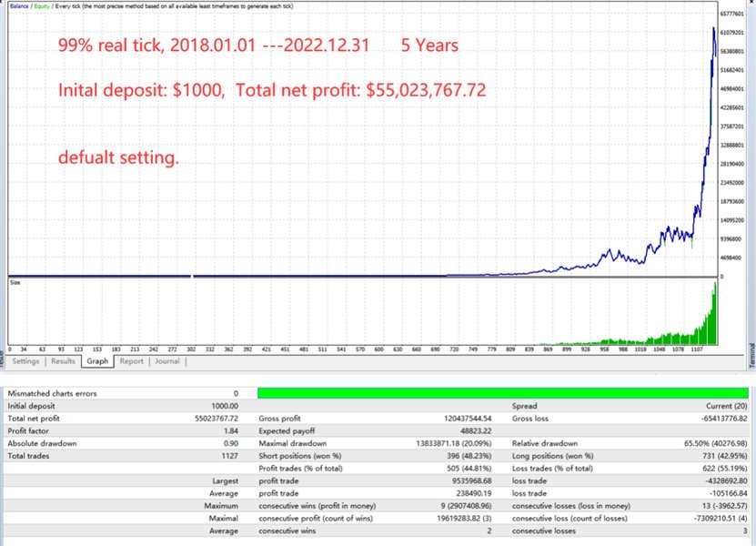Click consecutive profit value 19619283.82 (3)
This screenshot has height=546, width=756.
pyautogui.click(x=464, y=519)
